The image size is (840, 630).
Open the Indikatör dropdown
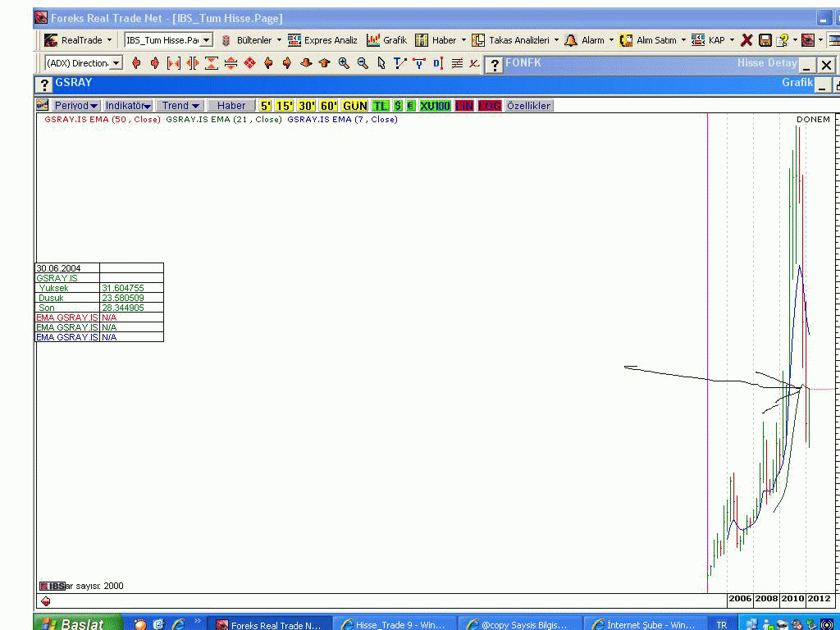click(128, 106)
